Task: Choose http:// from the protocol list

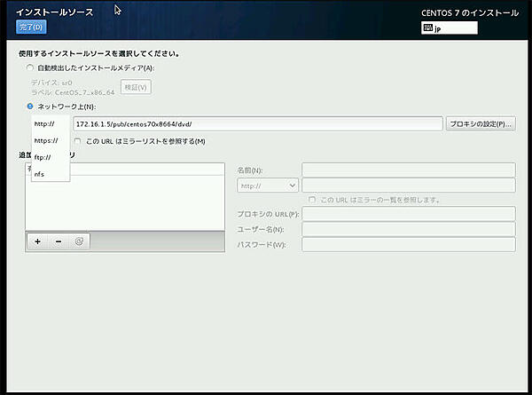Action: click(x=44, y=124)
